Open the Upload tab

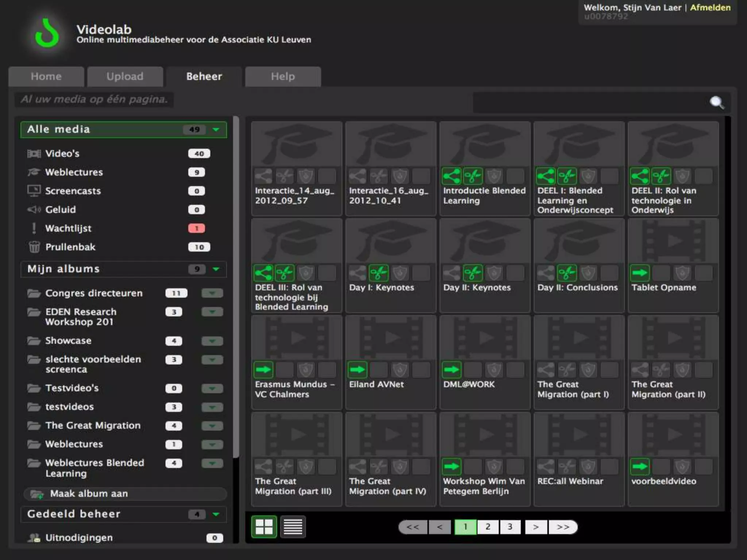125,77
